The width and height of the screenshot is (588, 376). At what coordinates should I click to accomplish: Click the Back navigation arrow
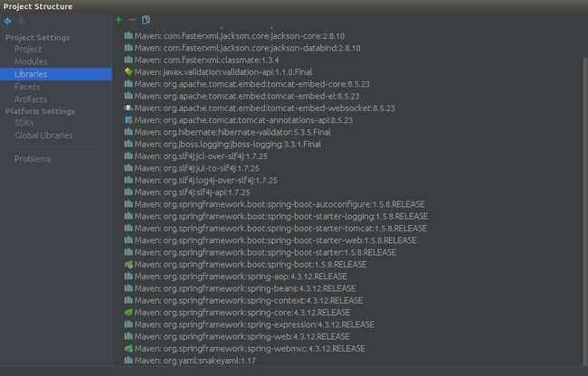click(7, 22)
